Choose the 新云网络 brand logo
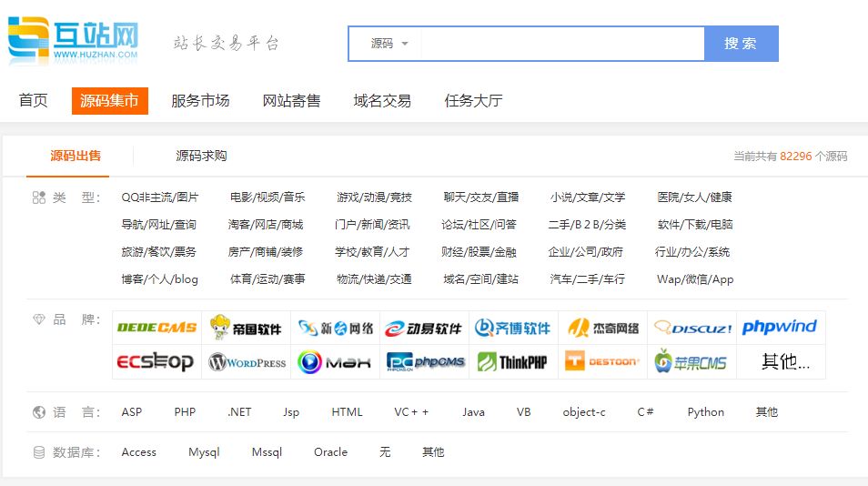The image size is (868, 486). (x=335, y=328)
